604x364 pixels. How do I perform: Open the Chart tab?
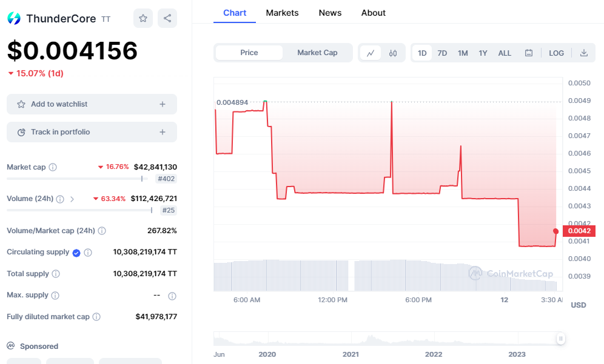[235, 13]
